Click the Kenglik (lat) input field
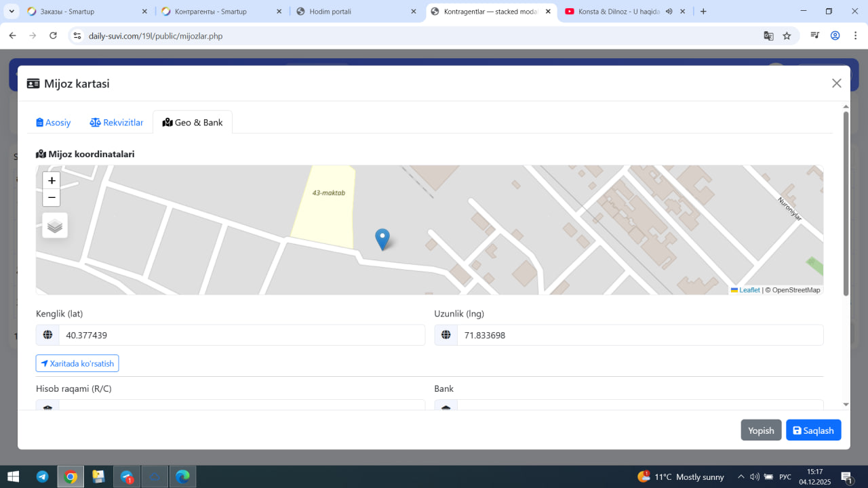 pos(241,335)
